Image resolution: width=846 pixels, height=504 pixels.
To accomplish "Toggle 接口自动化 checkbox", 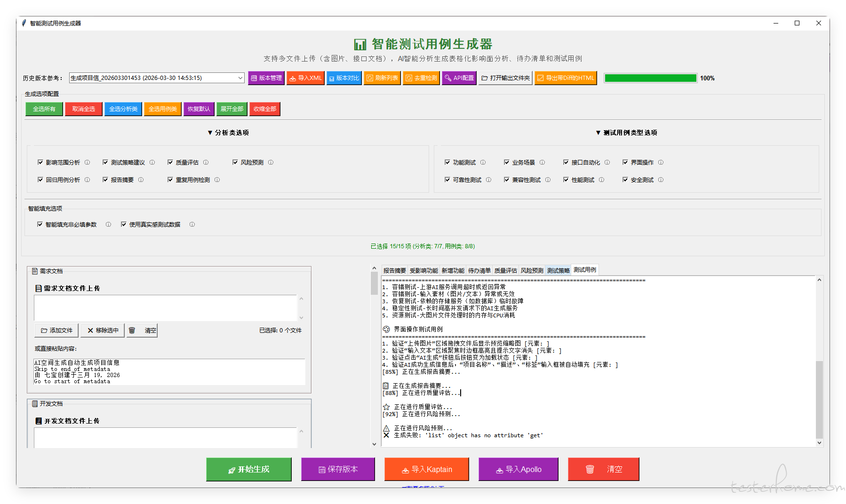I will point(566,163).
